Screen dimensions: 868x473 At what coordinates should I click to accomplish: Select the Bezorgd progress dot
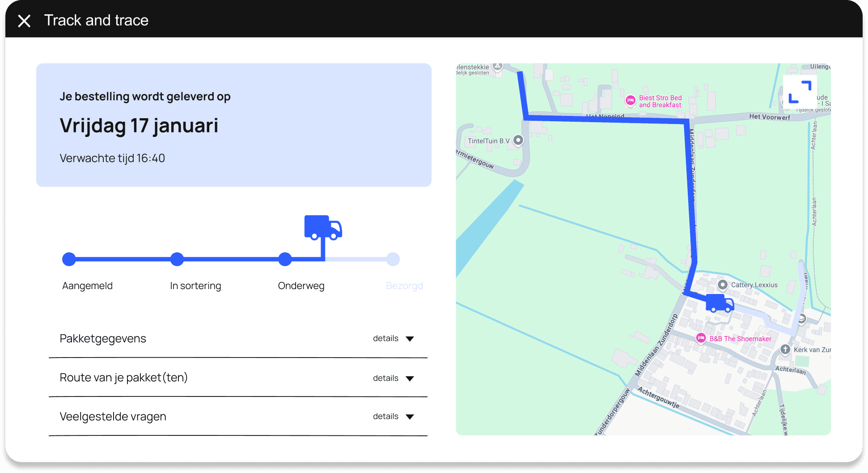[393, 259]
